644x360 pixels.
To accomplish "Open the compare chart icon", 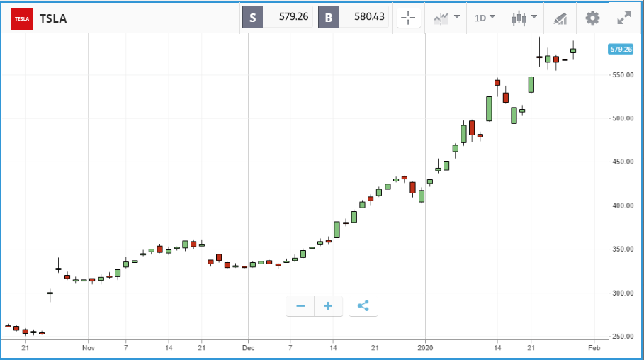I will (x=441, y=18).
